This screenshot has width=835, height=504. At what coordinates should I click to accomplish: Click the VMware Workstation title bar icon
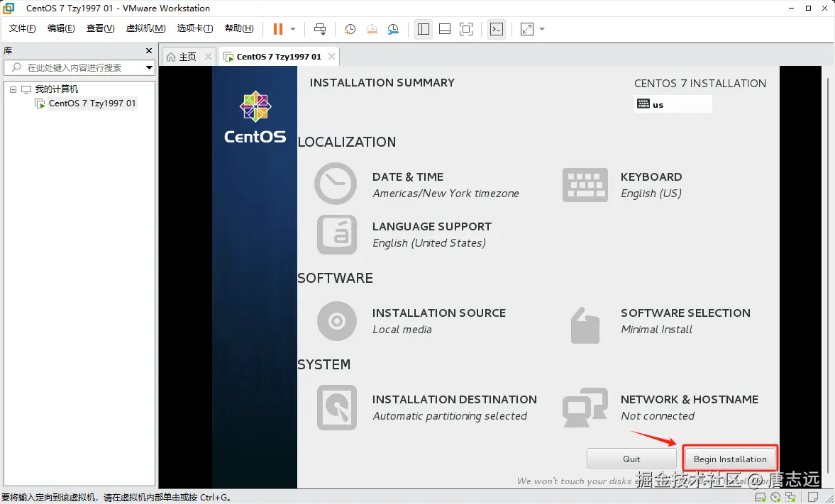tap(9, 8)
